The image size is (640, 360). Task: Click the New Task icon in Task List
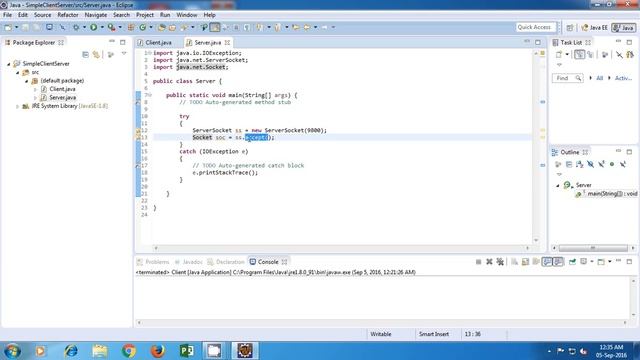pyautogui.click(x=558, y=54)
